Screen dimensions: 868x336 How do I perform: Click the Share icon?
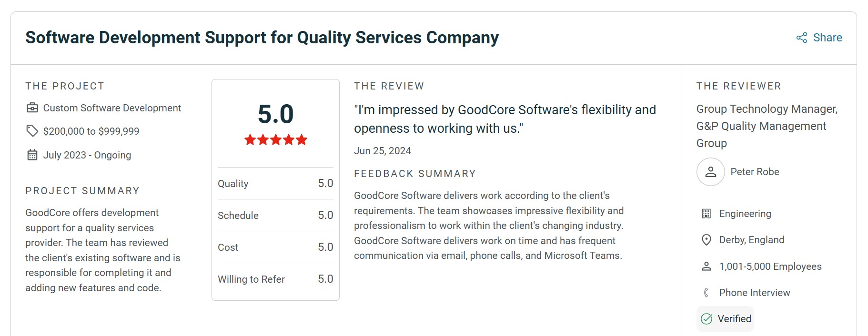(802, 38)
